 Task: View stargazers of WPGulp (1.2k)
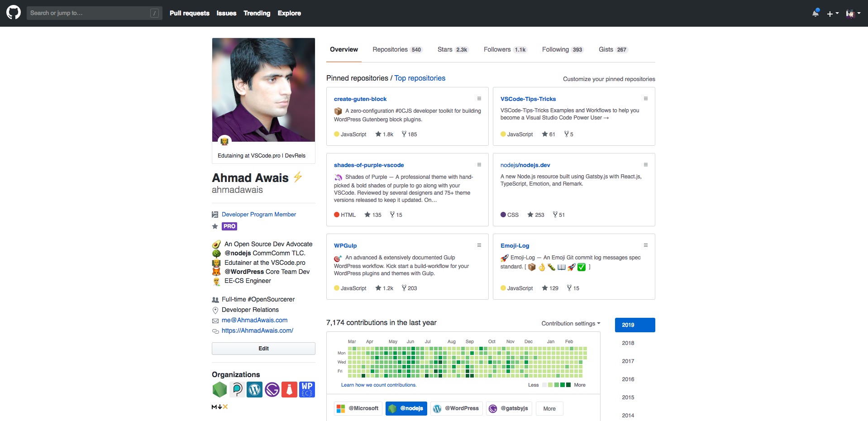(384, 288)
